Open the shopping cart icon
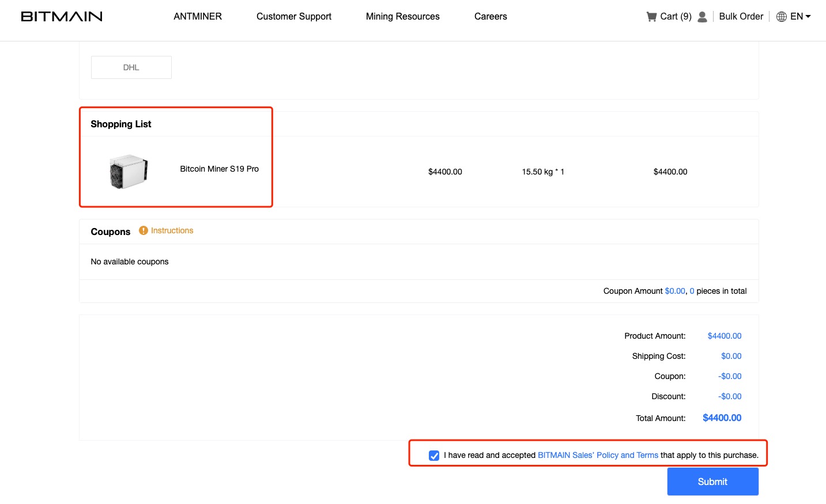This screenshot has height=504, width=826. click(x=651, y=17)
